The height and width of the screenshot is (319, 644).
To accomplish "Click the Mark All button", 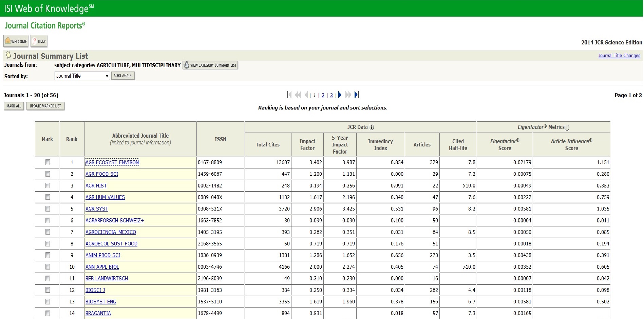I will pyautogui.click(x=14, y=106).
